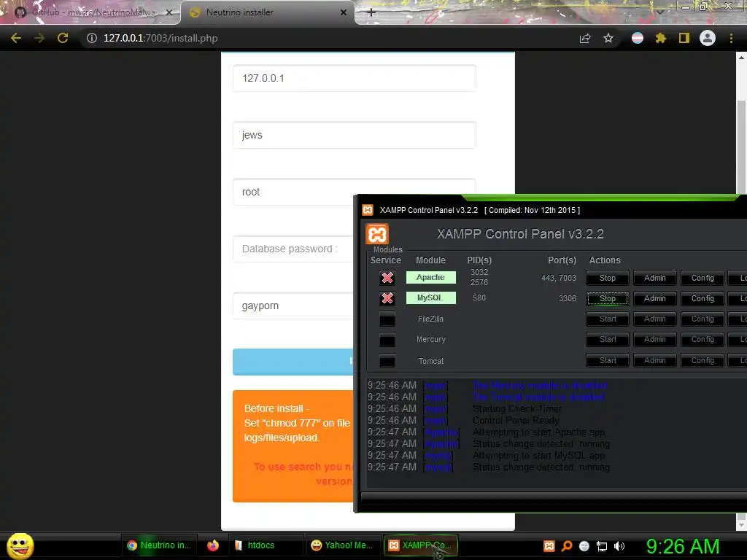Screen dimensions: 747x560
Task: Open Chrome's three-dot menu
Action: 731,38
